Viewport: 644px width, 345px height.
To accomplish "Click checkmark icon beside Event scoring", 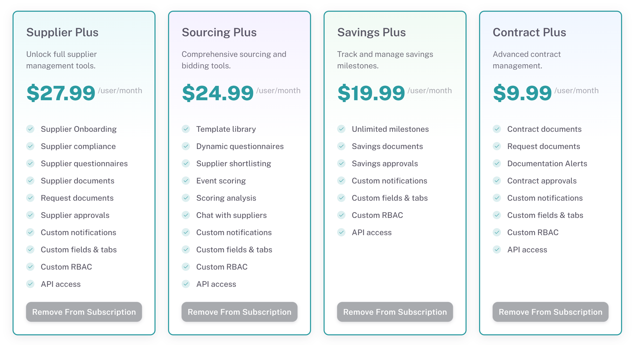I will [186, 181].
